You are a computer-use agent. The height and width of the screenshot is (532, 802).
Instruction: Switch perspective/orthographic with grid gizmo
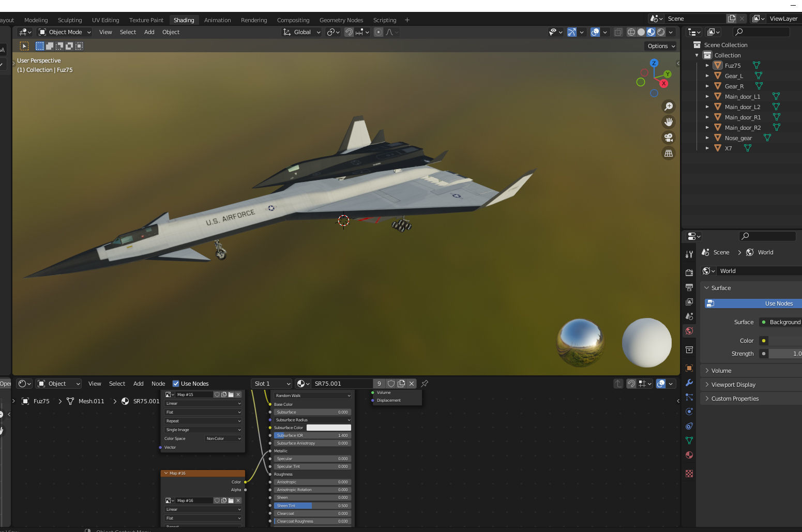click(669, 154)
